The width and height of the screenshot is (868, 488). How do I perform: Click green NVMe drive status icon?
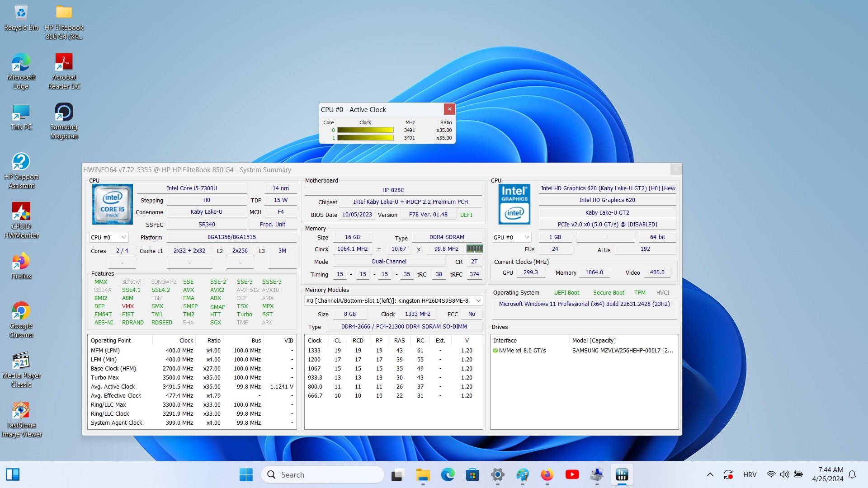click(x=495, y=351)
